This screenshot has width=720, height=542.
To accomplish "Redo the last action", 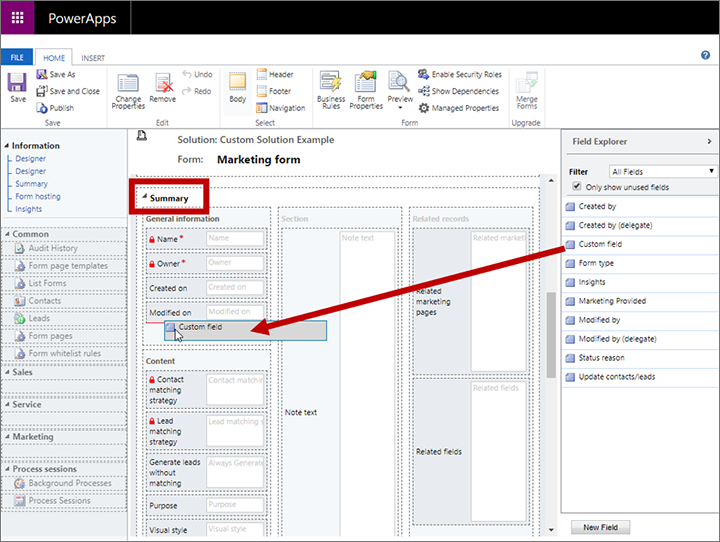I will pos(197,91).
